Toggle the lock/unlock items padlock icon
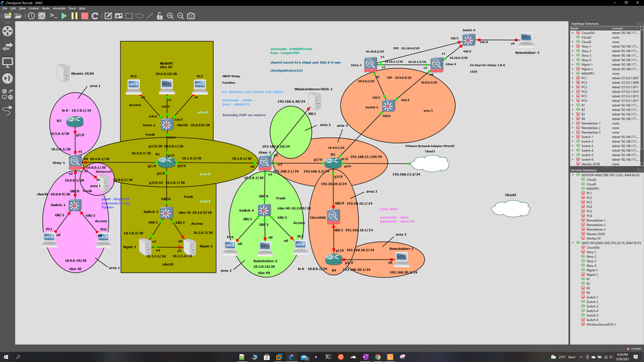644x362 pixels. click(x=160, y=15)
